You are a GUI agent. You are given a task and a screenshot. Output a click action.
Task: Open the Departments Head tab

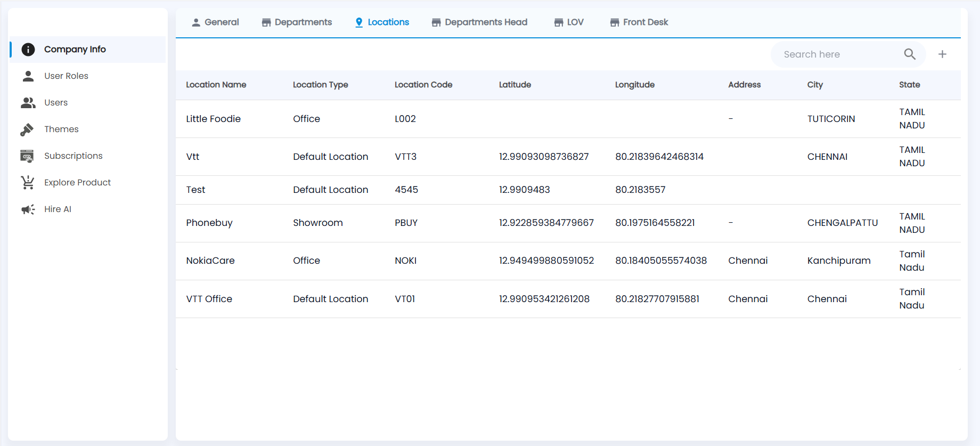tap(479, 22)
